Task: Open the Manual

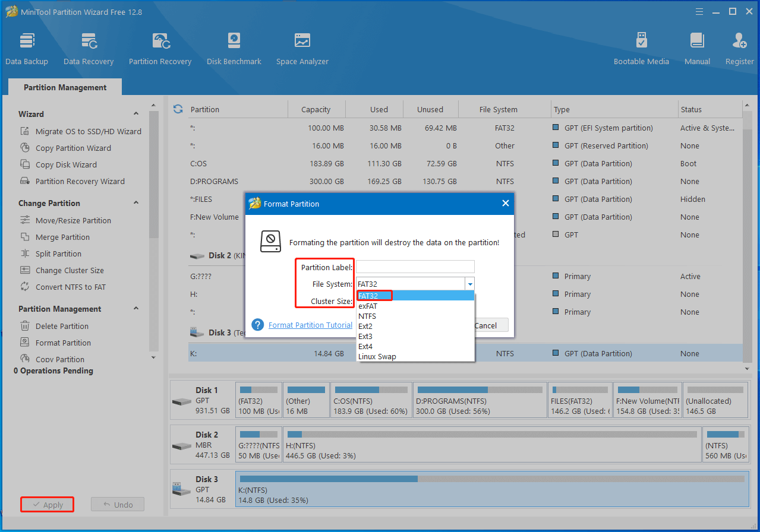Action: pos(697,49)
